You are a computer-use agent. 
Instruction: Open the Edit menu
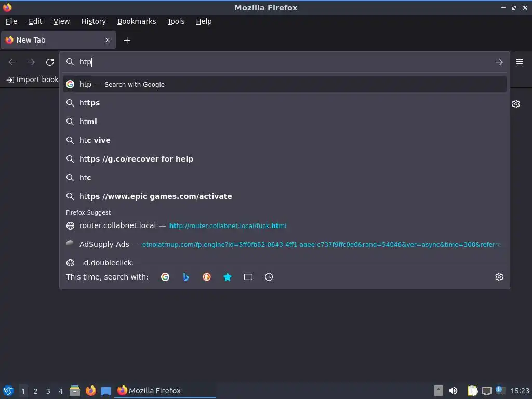pos(35,21)
